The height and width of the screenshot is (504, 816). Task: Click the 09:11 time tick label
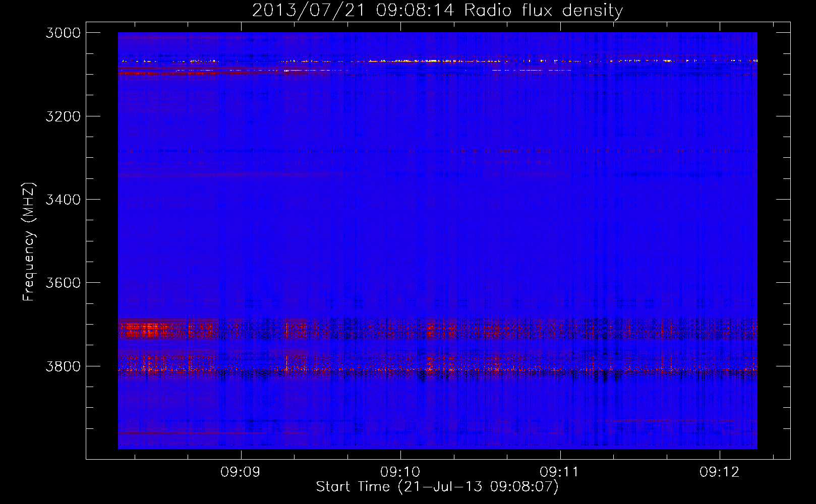tap(560, 472)
